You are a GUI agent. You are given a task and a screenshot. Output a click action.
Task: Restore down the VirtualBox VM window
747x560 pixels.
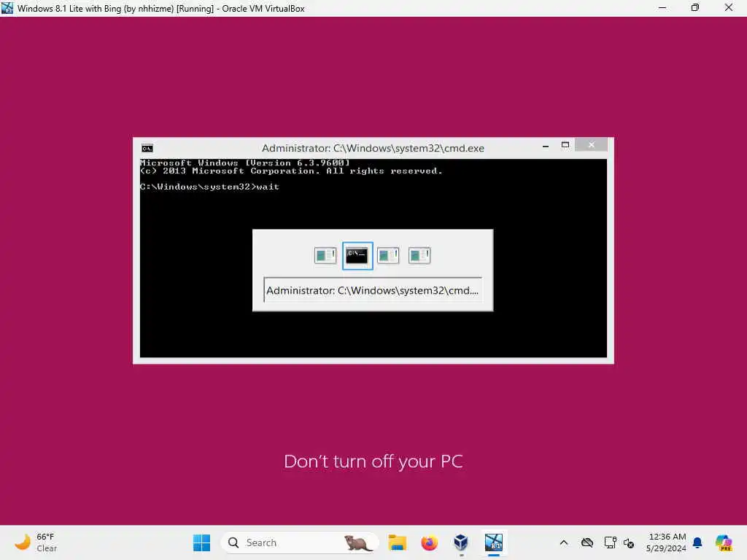pyautogui.click(x=695, y=8)
